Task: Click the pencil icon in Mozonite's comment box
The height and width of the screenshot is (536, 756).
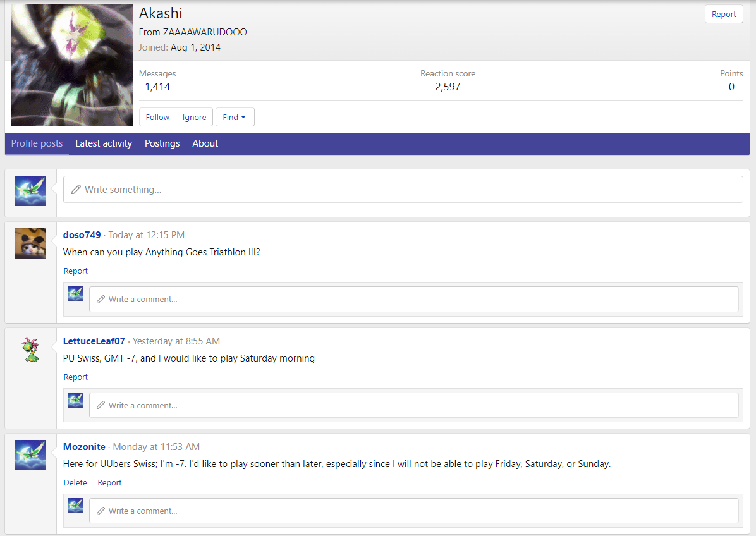Action: (x=101, y=511)
